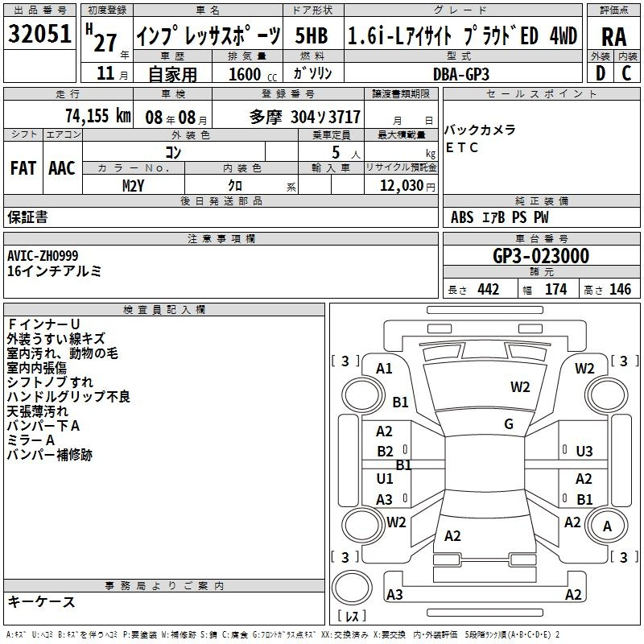Click the note 天張薄汚れ
Viewport: 644px width, 644px height.
tap(37, 411)
